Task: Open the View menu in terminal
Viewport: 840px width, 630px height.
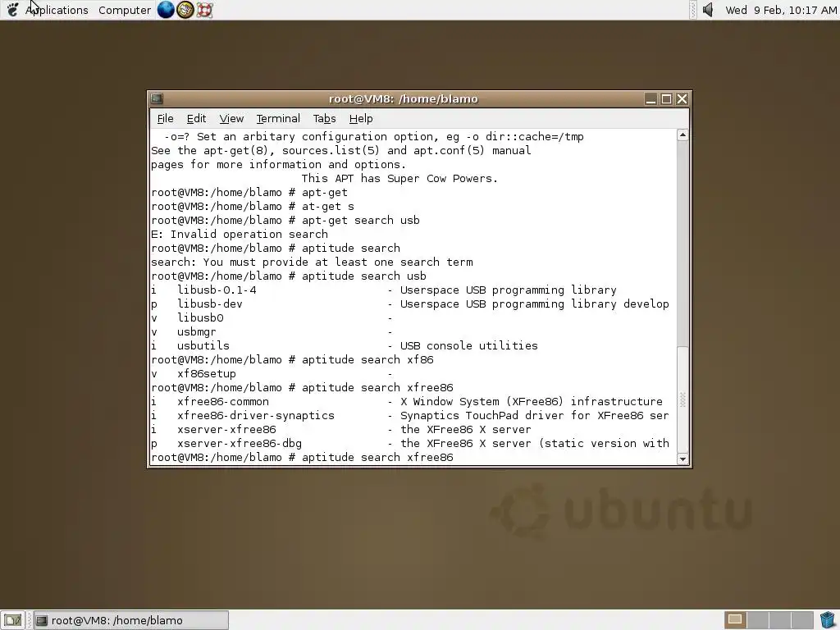Action: coord(231,118)
